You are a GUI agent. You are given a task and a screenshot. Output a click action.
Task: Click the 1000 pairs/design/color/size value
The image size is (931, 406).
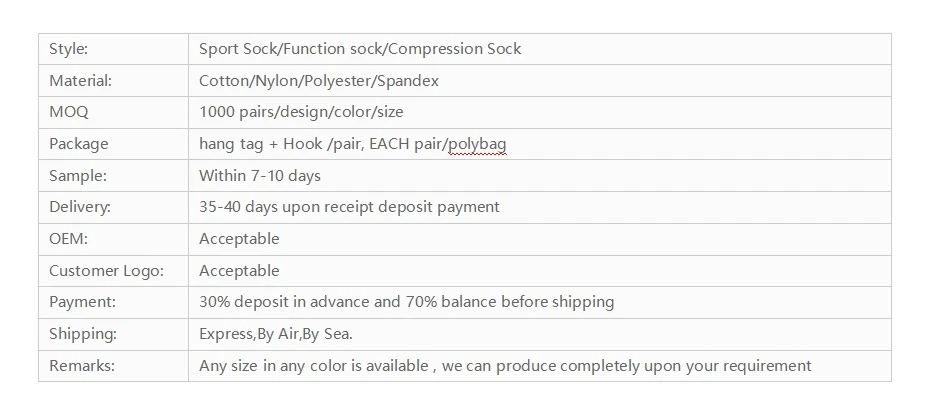tap(301, 112)
